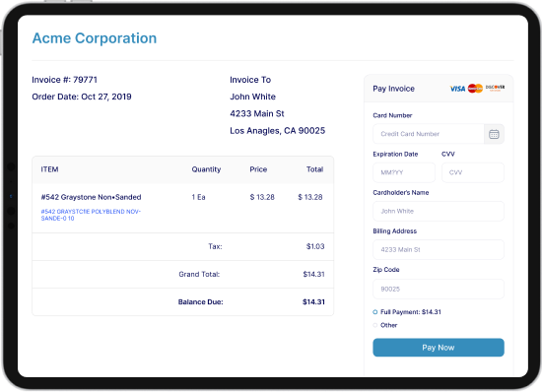Click the '1 Ea' quantity cell
The width and height of the screenshot is (542, 392).
198,197
